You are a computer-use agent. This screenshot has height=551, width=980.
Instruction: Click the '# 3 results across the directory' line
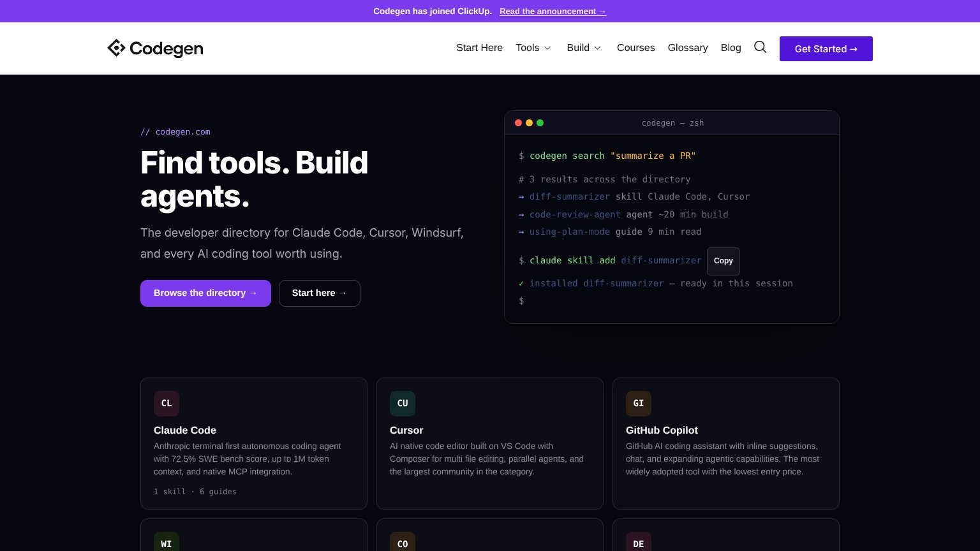click(605, 179)
